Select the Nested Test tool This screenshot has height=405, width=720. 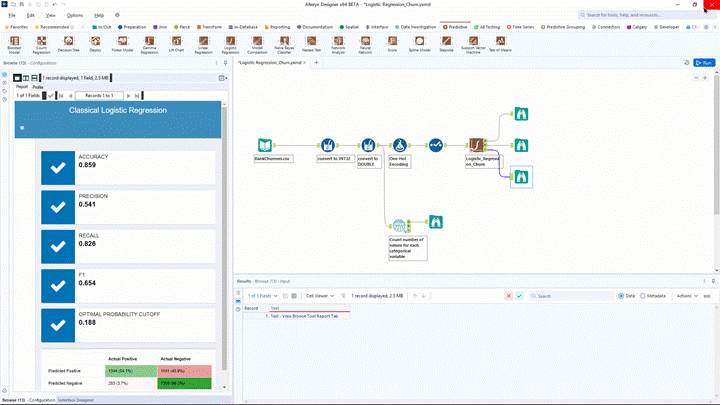coord(311,44)
